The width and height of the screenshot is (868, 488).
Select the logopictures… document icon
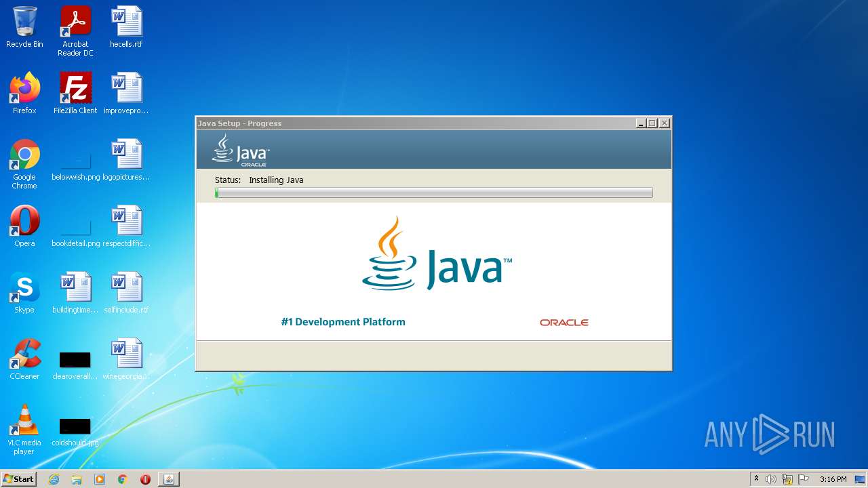click(x=126, y=160)
